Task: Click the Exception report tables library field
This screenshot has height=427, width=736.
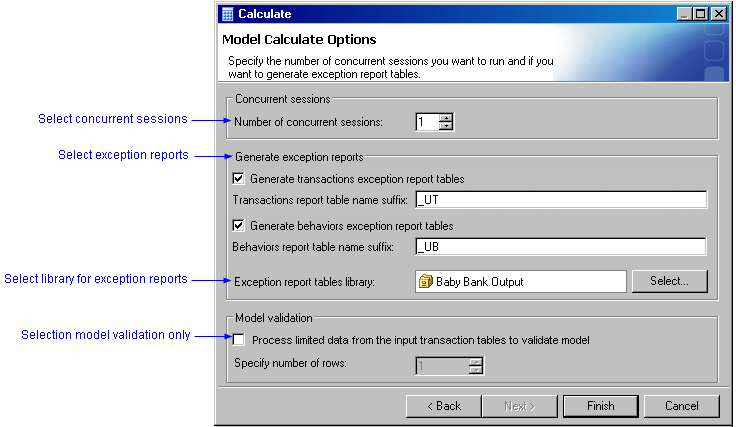Action: (x=520, y=282)
